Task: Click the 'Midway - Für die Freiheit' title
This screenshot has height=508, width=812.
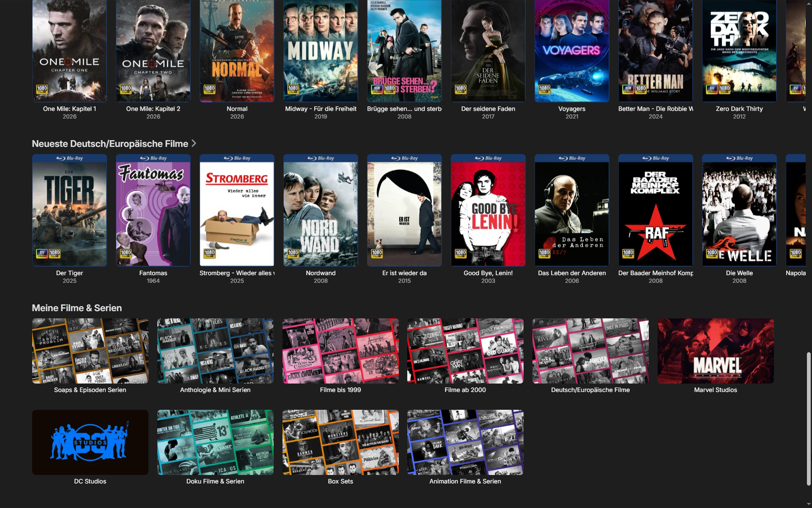Action: coord(321,109)
